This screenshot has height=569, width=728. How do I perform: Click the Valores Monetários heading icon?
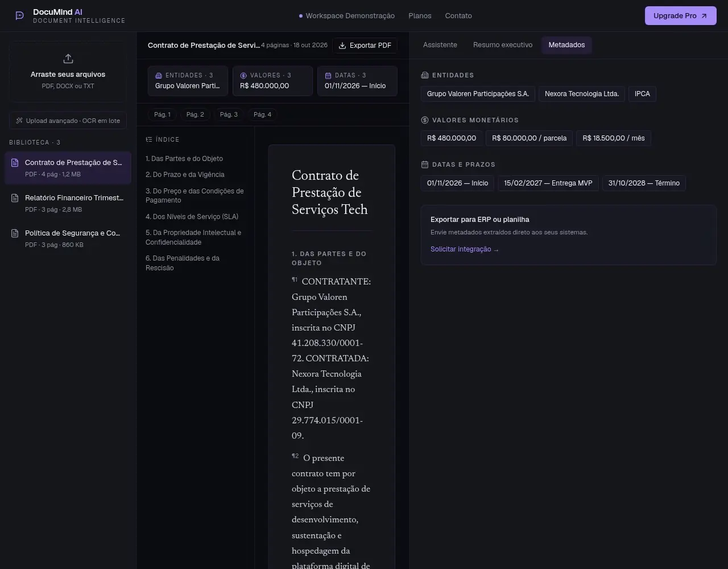click(424, 120)
